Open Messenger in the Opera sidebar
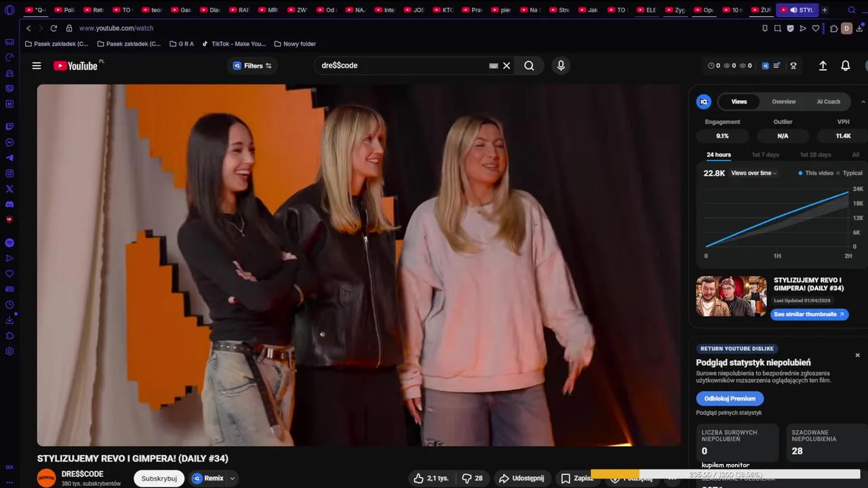Screen dimensions: 868x488 click(x=9, y=142)
